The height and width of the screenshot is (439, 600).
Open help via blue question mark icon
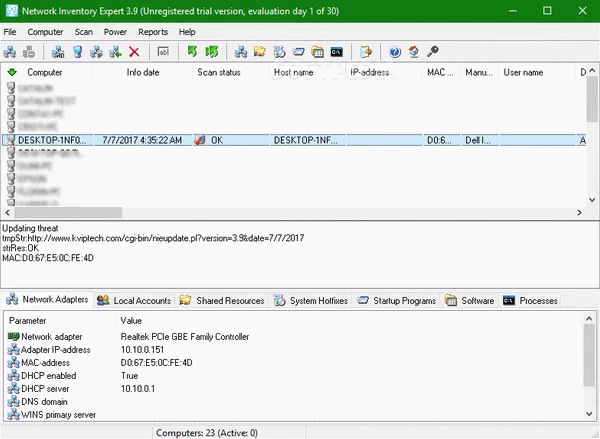tap(394, 51)
